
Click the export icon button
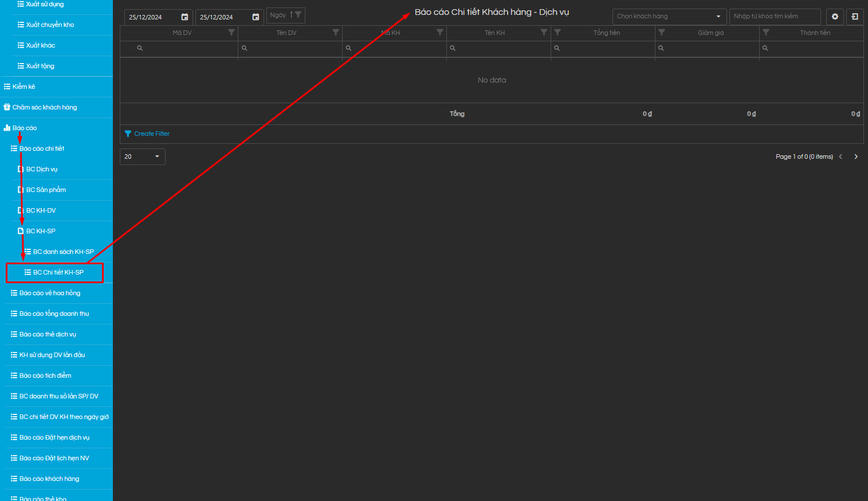pyautogui.click(x=855, y=17)
